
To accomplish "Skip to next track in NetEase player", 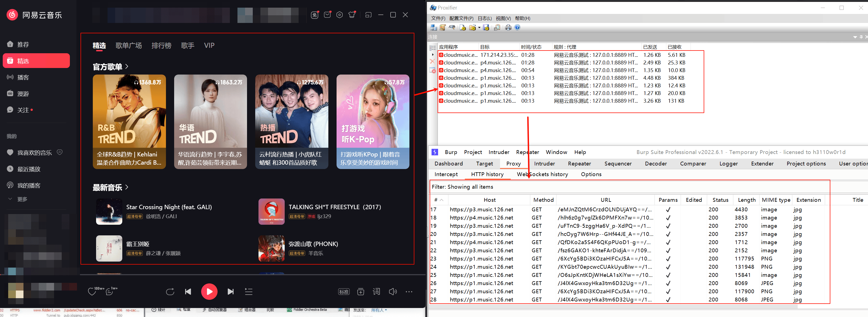I will (x=230, y=292).
